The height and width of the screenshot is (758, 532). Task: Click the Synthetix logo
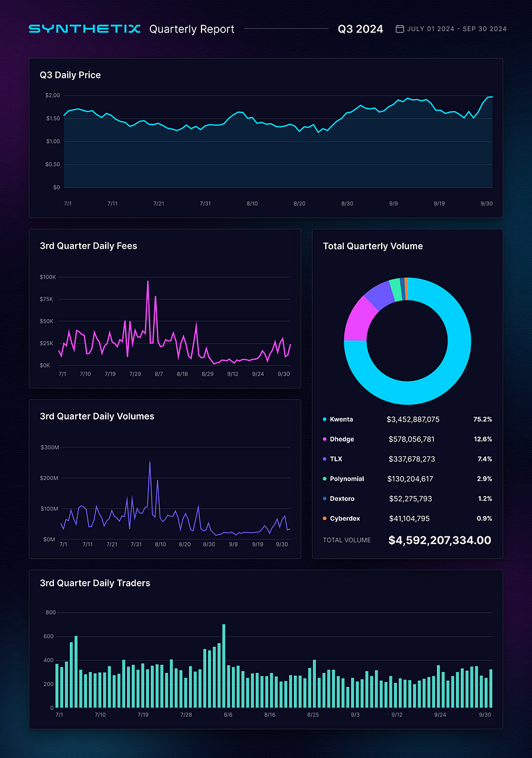[x=84, y=29]
